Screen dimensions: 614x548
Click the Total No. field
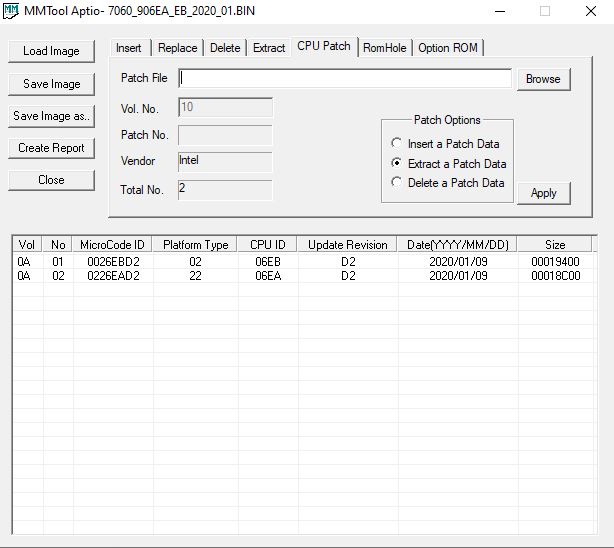coord(225,190)
